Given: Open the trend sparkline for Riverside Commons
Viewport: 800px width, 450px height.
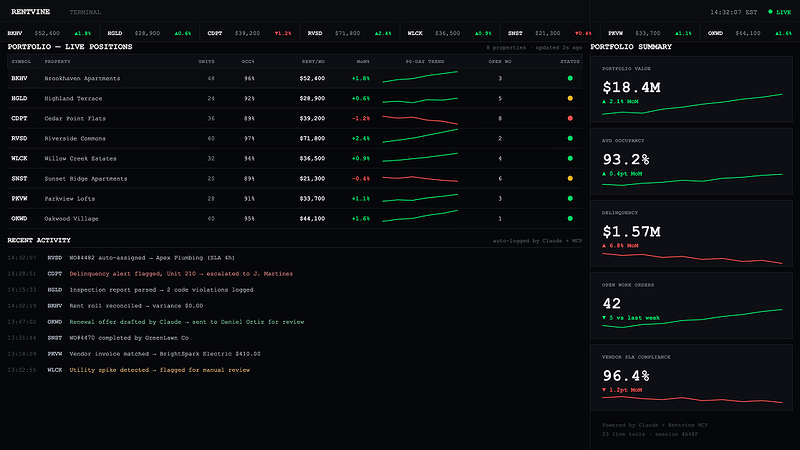Looking at the screenshot, I should pyautogui.click(x=420, y=136).
